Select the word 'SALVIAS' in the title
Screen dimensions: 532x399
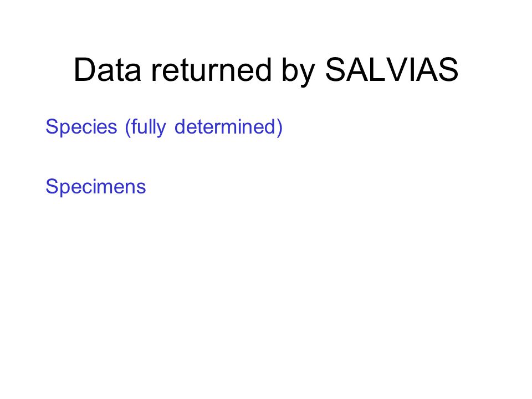(392, 70)
